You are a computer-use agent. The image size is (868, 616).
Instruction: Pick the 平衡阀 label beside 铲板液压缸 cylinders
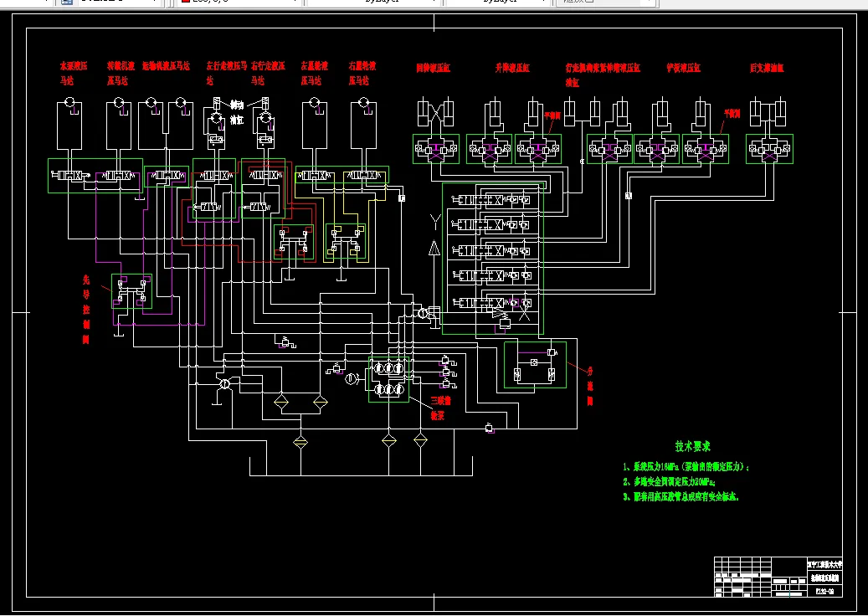point(732,114)
